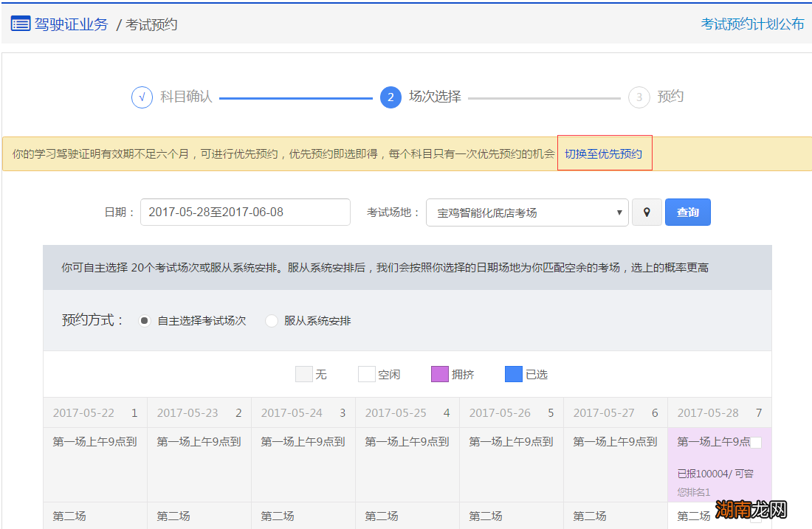Click the driving license business list icon
The width and height of the screenshot is (812, 529).
tap(21, 24)
